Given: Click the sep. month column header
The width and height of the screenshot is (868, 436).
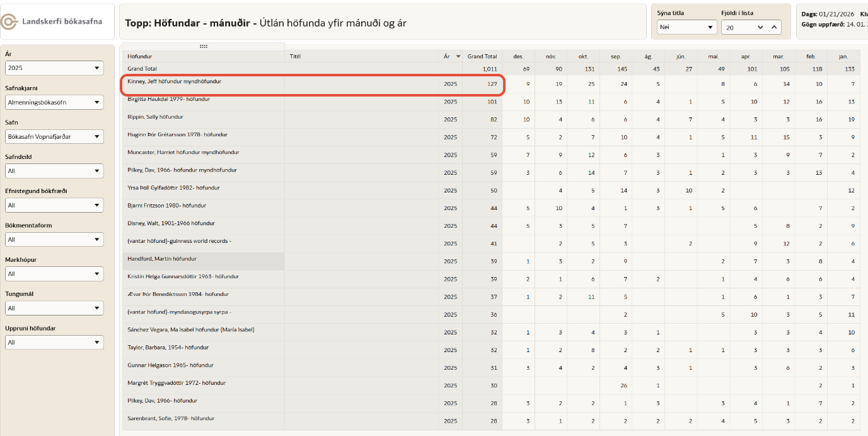Looking at the screenshot, I should click(616, 56).
